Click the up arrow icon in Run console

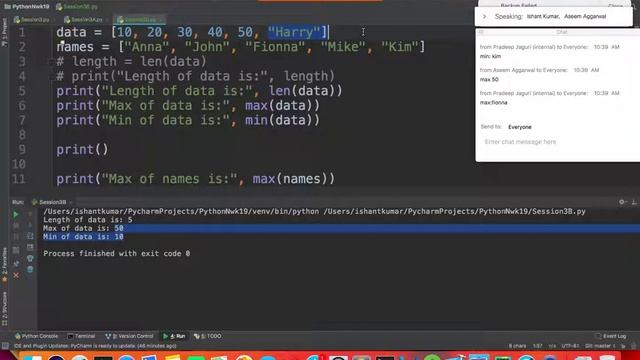pos(30,214)
